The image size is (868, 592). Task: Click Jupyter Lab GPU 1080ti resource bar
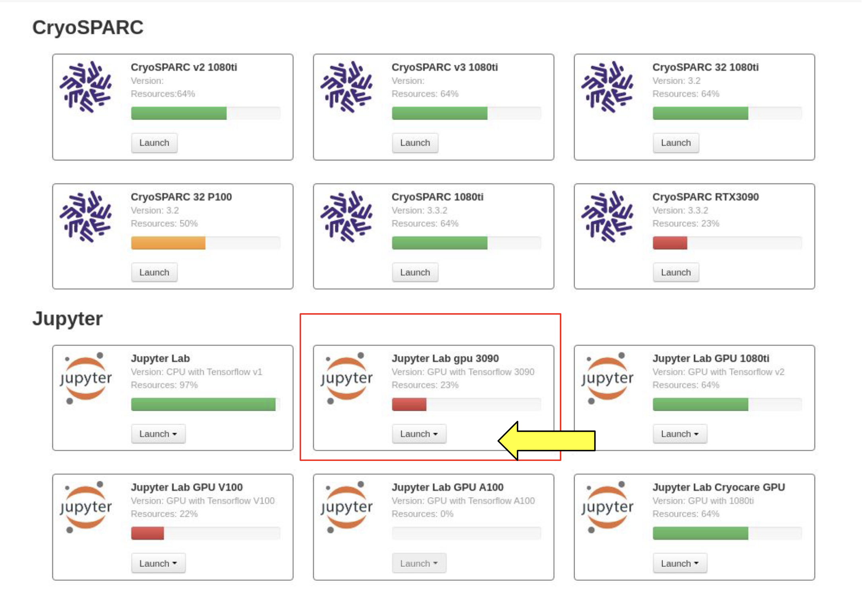click(x=727, y=404)
